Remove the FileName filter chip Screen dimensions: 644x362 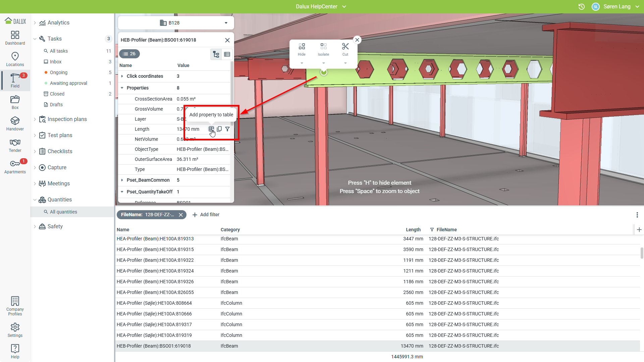point(181,215)
